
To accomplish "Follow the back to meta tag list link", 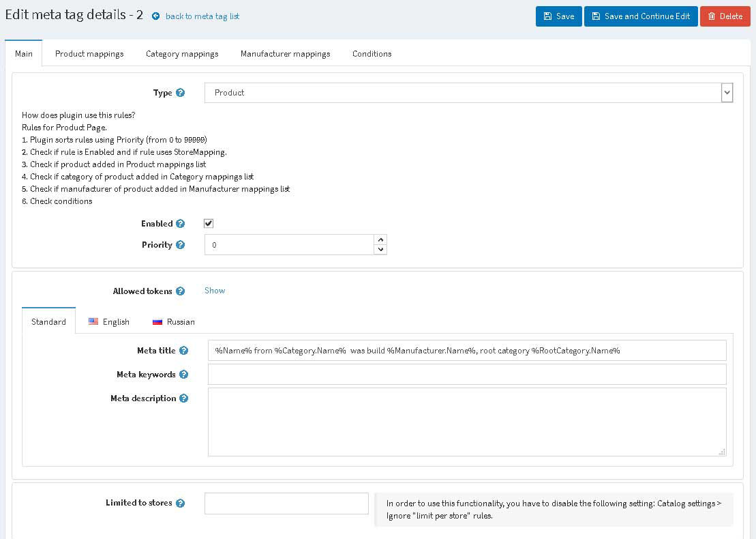I will click(x=202, y=16).
